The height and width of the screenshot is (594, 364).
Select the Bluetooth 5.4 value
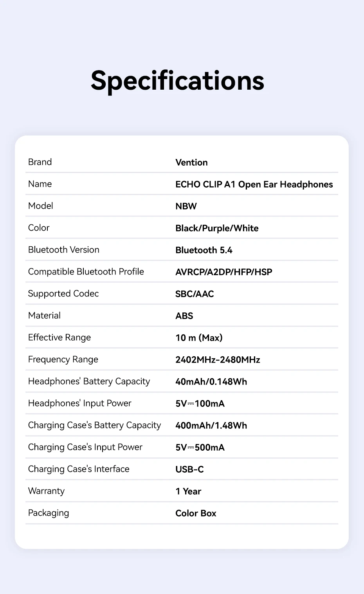click(204, 250)
